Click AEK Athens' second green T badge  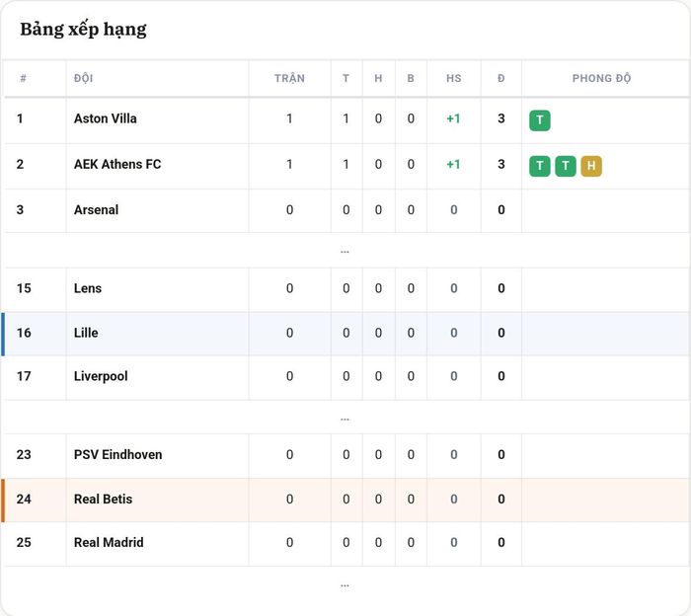pyautogui.click(x=566, y=166)
